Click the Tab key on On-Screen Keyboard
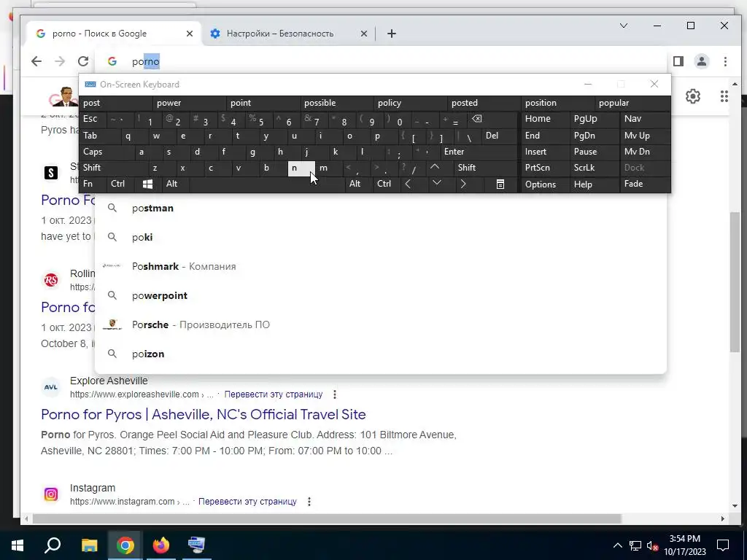The width and height of the screenshot is (747, 560). tap(99, 136)
